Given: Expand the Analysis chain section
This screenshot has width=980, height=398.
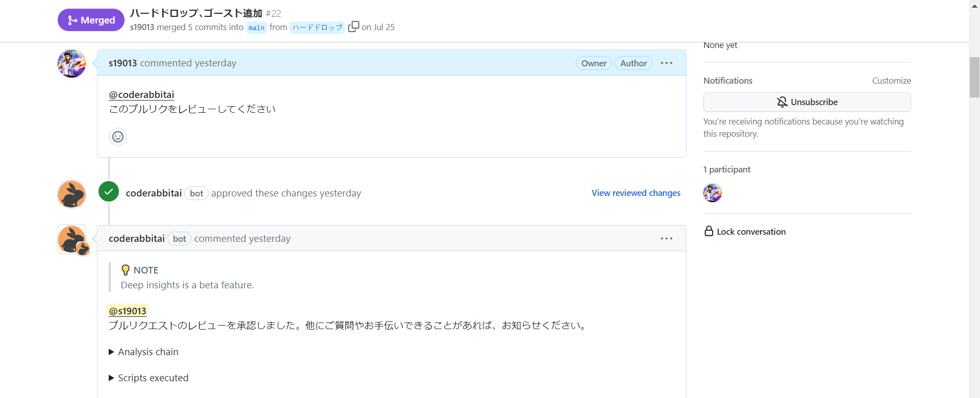Looking at the screenshot, I should click(143, 352).
